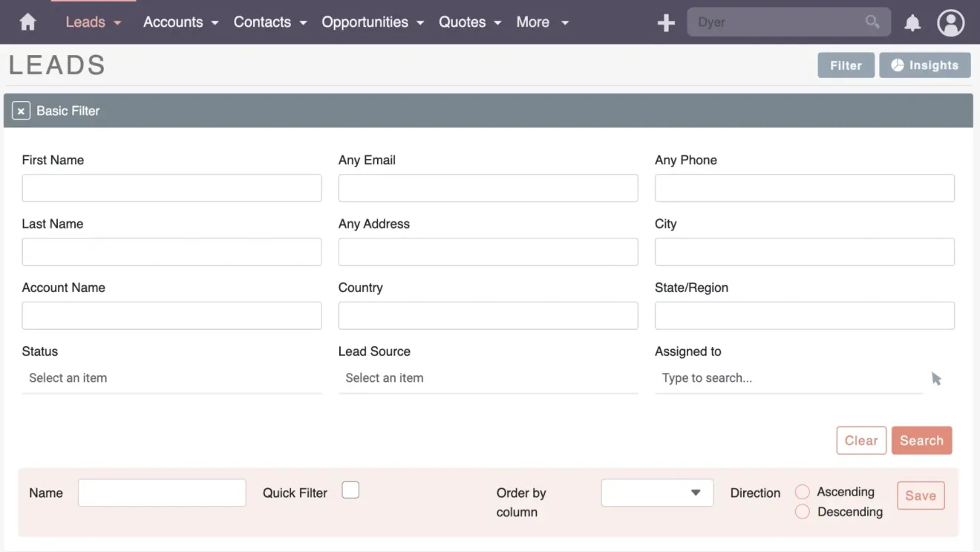The image size is (980, 552).
Task: Open the Leads menu
Action: 85,22
